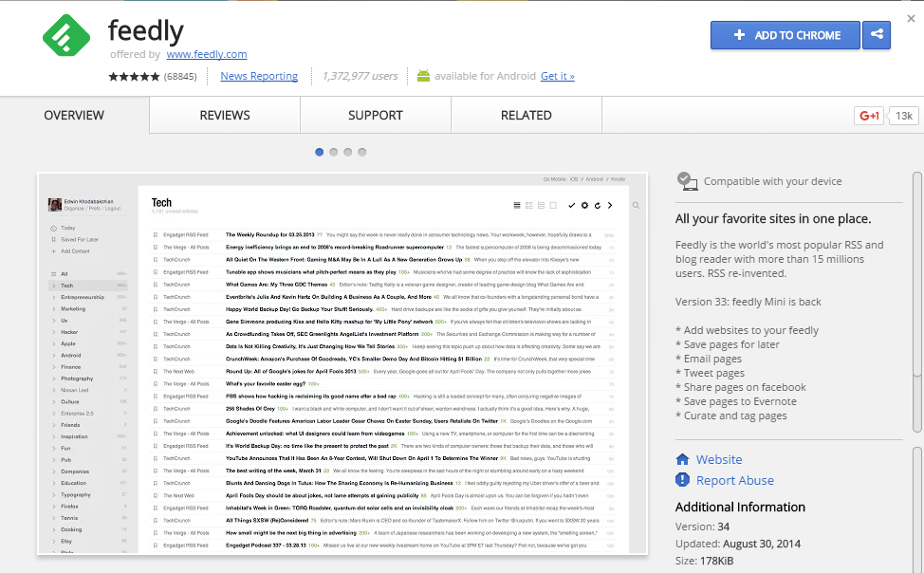
Task: Switch to the Reviews tab
Action: (x=225, y=115)
